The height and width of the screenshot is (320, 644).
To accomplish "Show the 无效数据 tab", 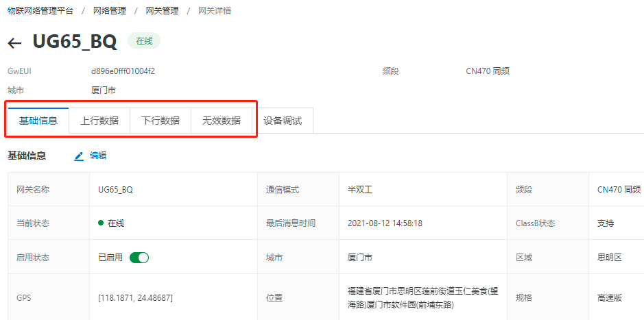I will 222,121.
